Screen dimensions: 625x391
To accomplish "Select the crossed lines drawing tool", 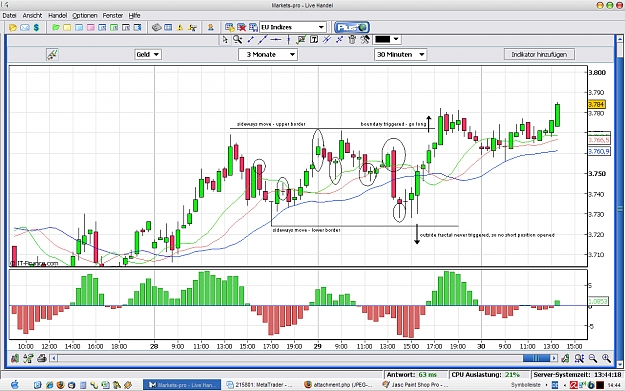I will coord(327,39).
